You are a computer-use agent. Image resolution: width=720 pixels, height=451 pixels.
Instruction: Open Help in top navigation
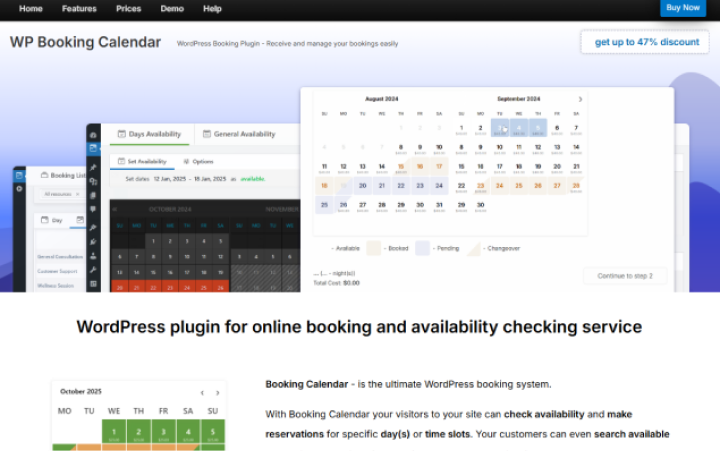pyautogui.click(x=212, y=9)
